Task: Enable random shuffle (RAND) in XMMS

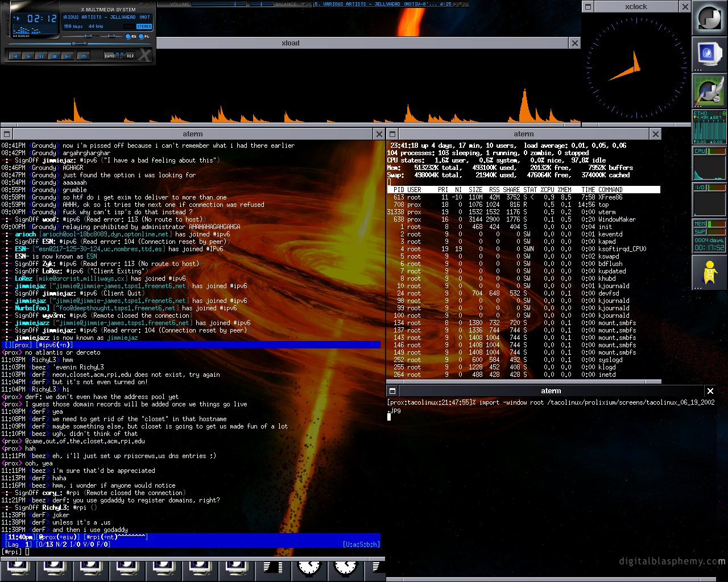Action: click(x=110, y=56)
